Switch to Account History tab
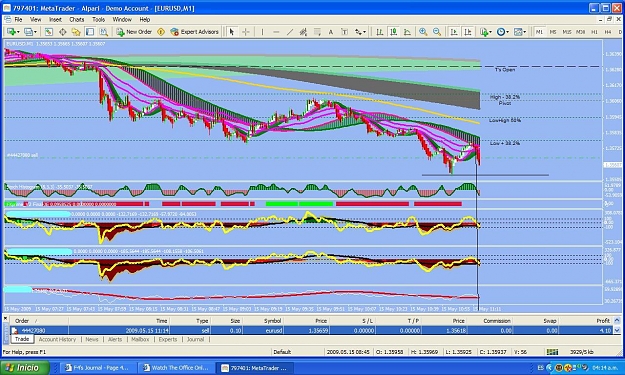This screenshot has width=625, height=375. click(57, 340)
